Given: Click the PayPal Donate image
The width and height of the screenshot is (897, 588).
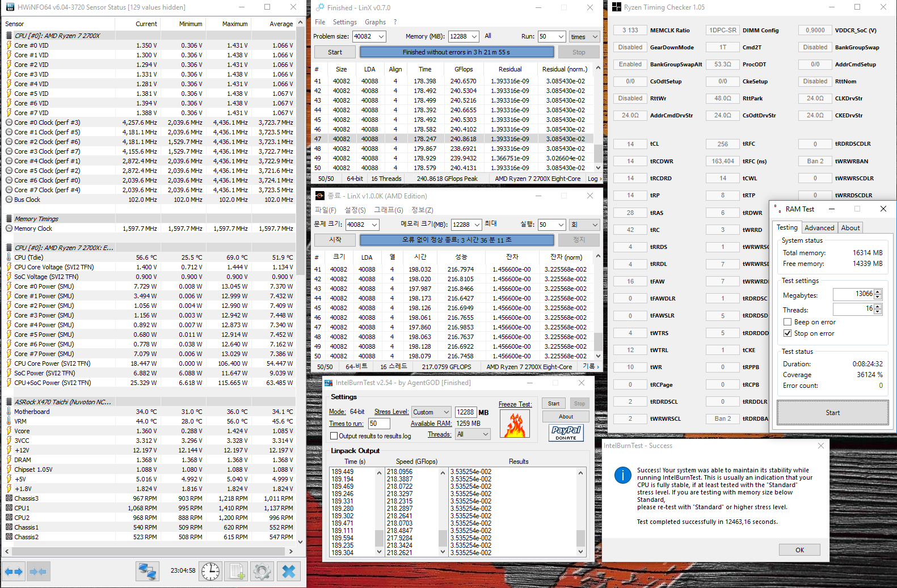Looking at the screenshot, I should pyautogui.click(x=566, y=433).
